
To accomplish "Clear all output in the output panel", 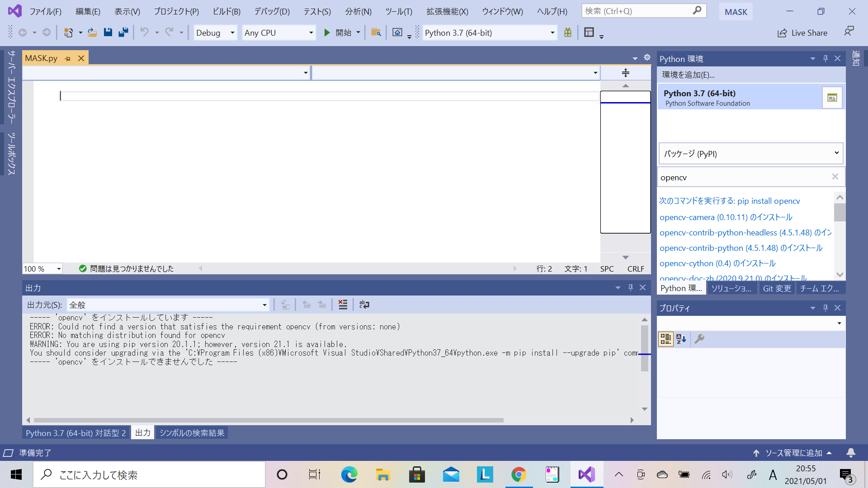I will click(343, 304).
